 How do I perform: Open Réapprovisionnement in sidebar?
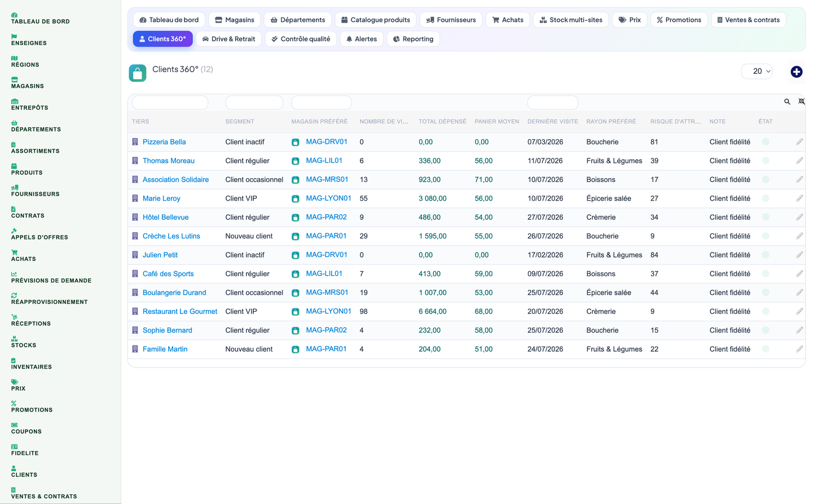50,299
